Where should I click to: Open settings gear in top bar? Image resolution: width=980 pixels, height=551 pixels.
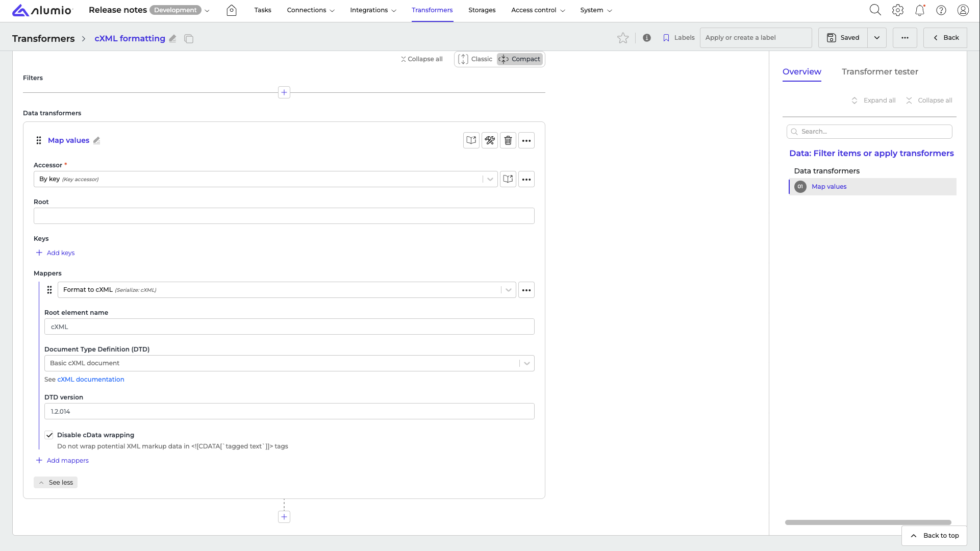click(898, 10)
